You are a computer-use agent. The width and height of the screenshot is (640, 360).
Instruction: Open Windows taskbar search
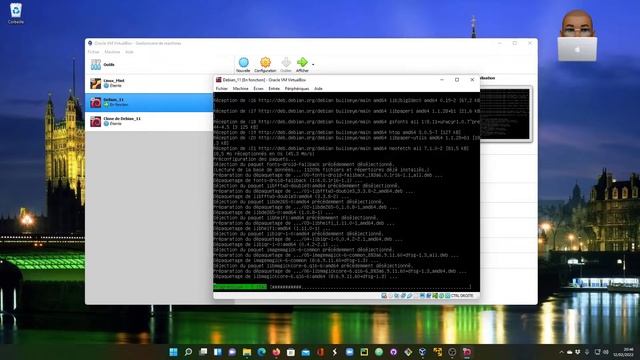[x=188, y=352]
